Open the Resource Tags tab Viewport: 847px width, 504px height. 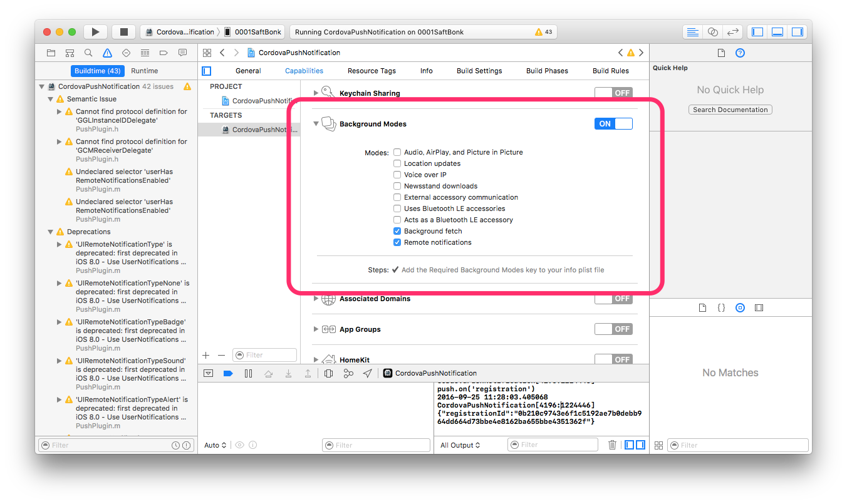pyautogui.click(x=372, y=71)
